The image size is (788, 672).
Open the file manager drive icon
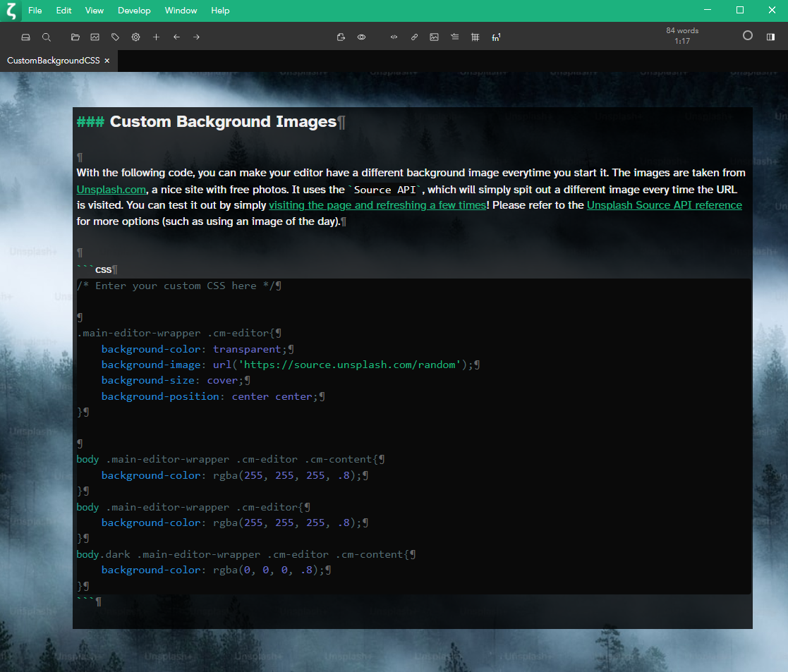[x=25, y=37]
